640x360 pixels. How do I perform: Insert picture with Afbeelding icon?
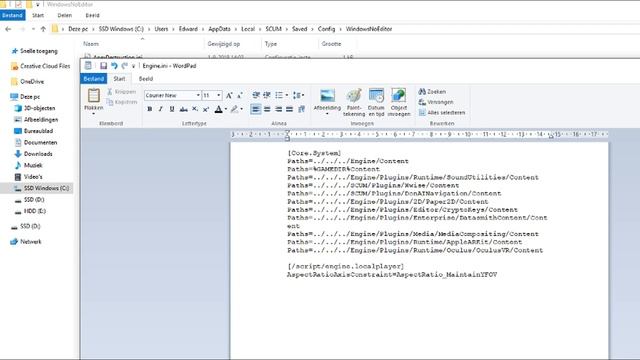(327, 100)
